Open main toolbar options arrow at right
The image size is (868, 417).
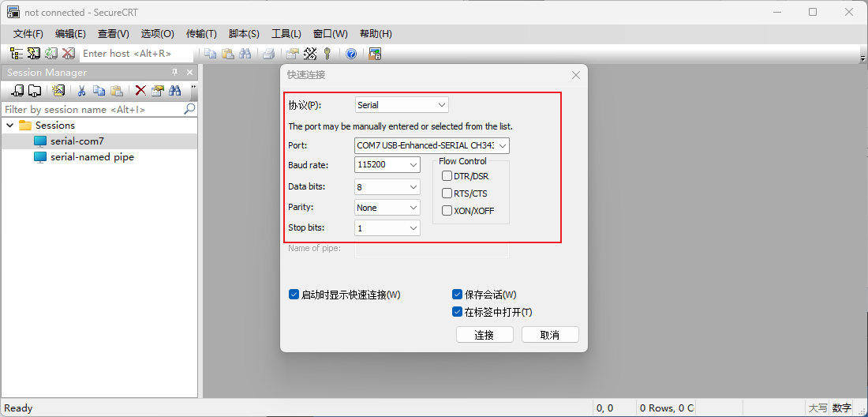click(x=862, y=58)
